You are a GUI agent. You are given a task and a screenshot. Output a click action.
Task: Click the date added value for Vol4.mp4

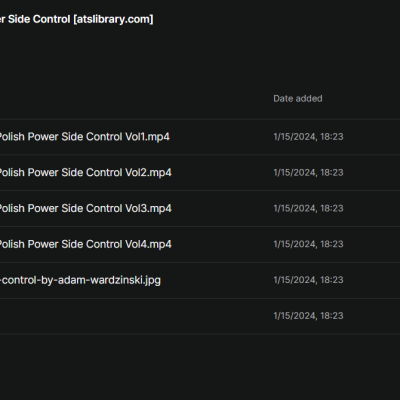308,244
